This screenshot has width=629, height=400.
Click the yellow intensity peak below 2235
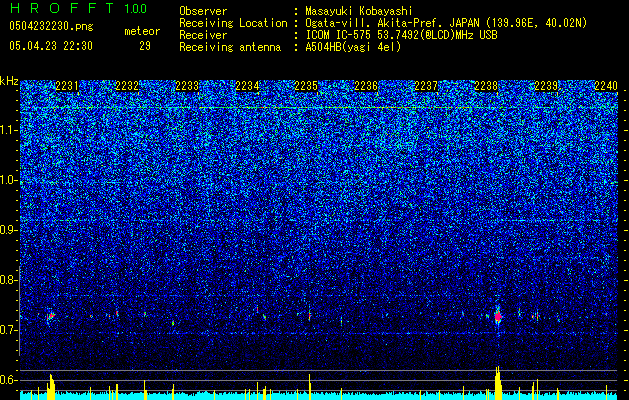309,387
